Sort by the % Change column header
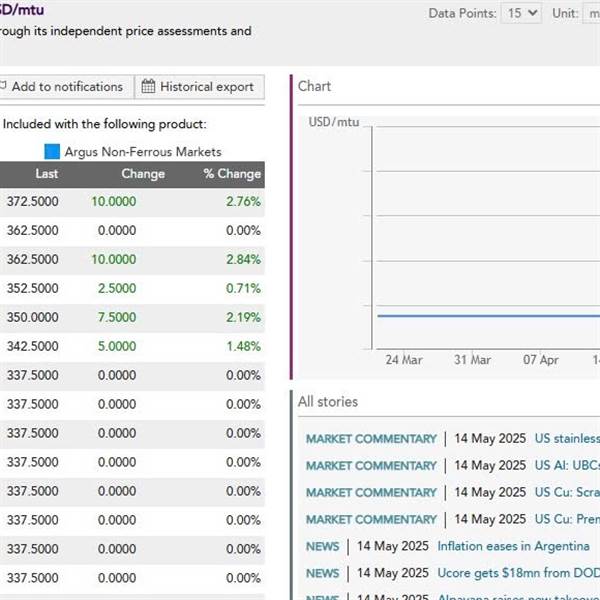The width and height of the screenshot is (600, 600). pos(232,174)
